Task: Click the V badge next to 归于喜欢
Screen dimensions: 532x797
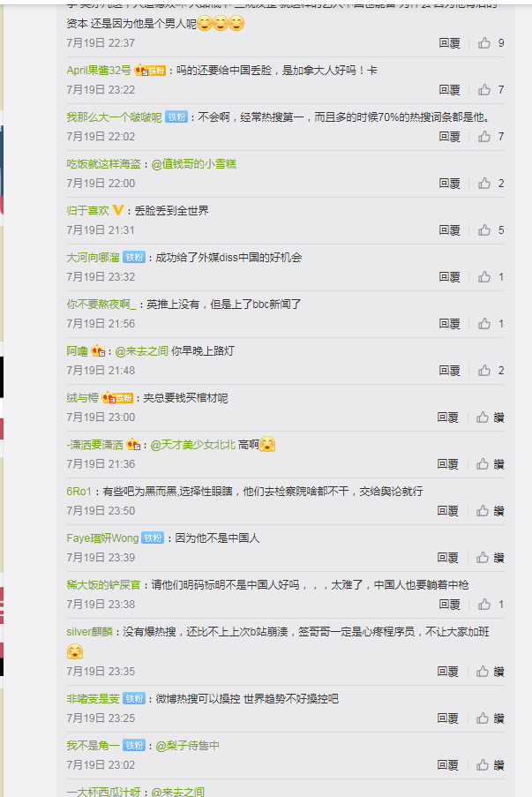Action: coord(118,210)
